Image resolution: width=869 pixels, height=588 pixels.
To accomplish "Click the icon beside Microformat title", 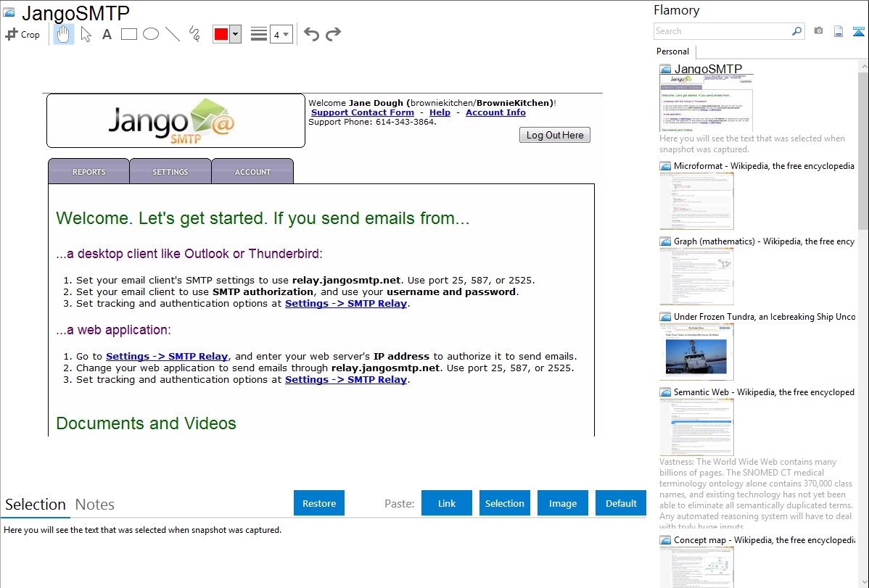I will click(666, 166).
